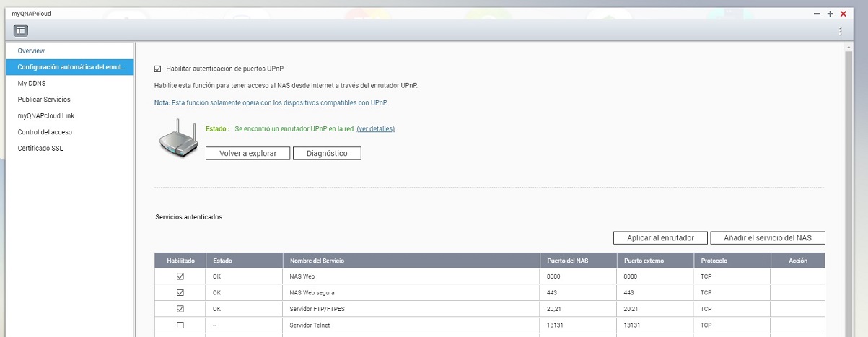Close the myQNAPcloud window
This screenshot has height=337, width=868.
[x=843, y=14]
